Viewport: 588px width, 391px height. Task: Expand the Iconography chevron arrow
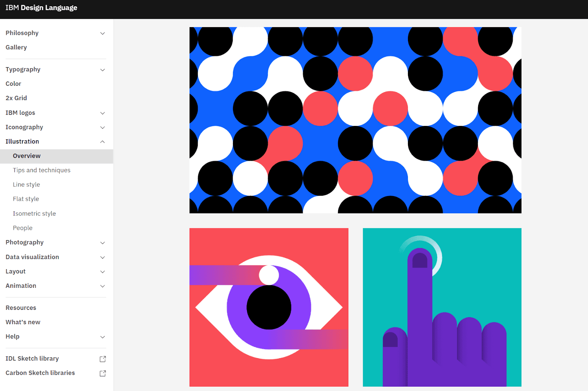coord(103,127)
